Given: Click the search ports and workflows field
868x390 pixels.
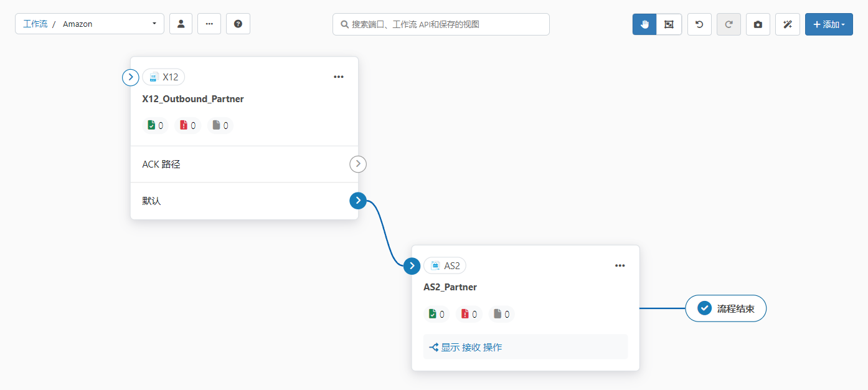Looking at the screenshot, I should pos(441,24).
